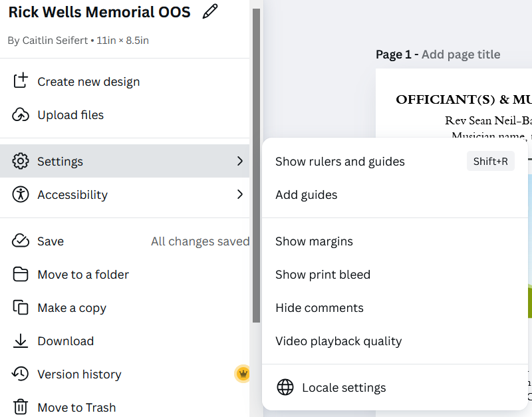
Task: Enable Show print bleed
Action: click(323, 275)
